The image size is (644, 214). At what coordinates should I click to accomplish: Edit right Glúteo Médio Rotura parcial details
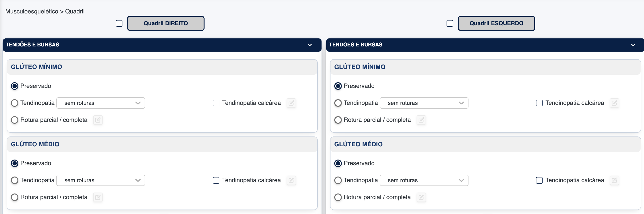pyautogui.click(x=98, y=197)
